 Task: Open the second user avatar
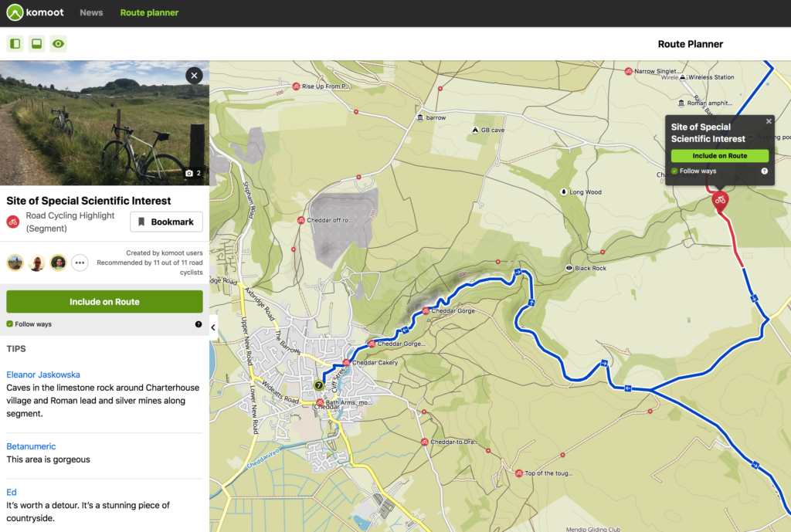coord(37,263)
